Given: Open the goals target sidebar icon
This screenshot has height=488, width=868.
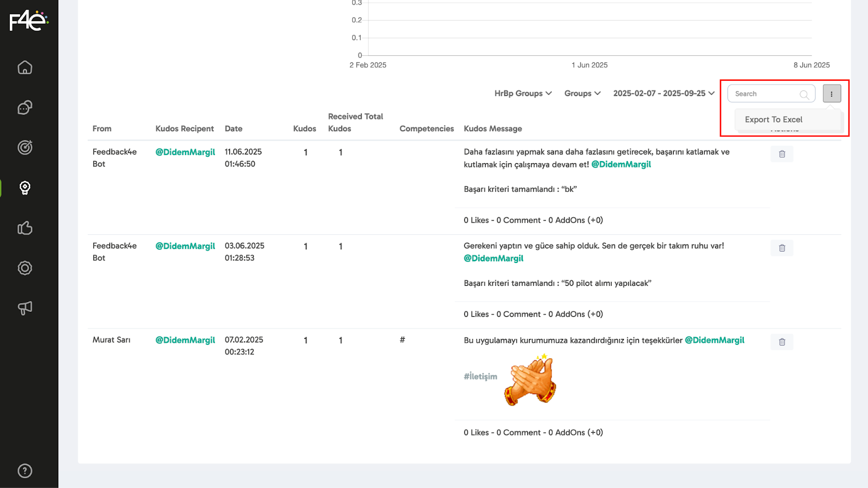Looking at the screenshot, I should (25, 147).
